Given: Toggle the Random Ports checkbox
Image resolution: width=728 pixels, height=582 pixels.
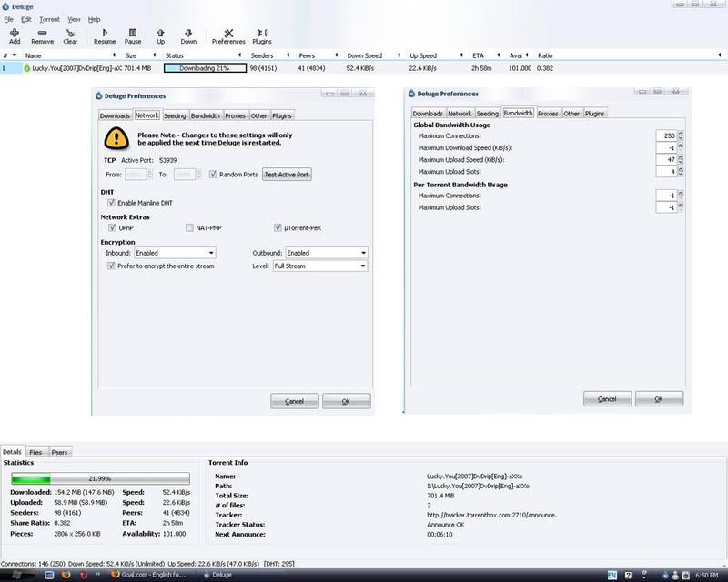Looking at the screenshot, I should pos(213,174).
